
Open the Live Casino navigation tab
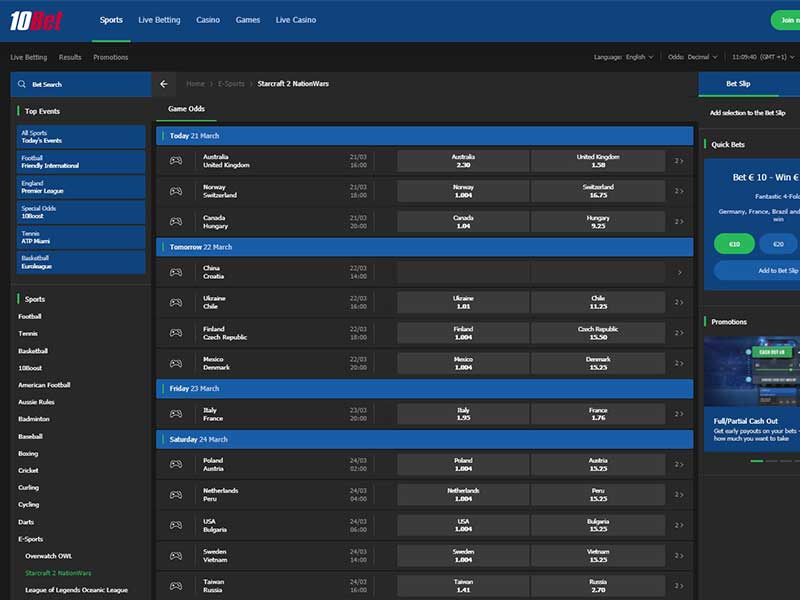296,20
